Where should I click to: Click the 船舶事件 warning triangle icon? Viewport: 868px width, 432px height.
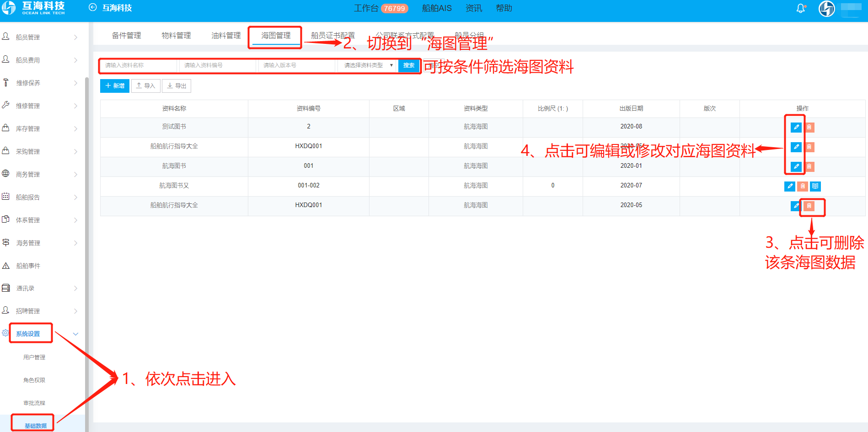click(x=6, y=266)
